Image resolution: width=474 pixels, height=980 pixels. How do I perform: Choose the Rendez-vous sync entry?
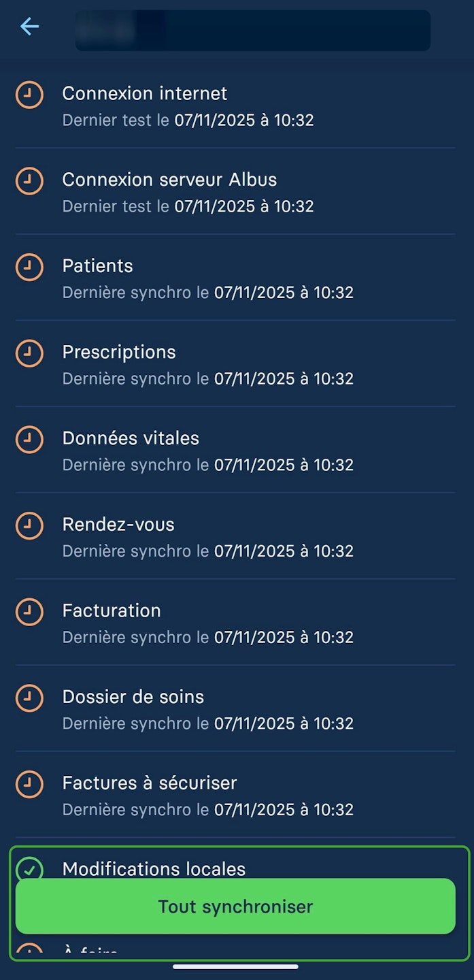click(x=118, y=525)
